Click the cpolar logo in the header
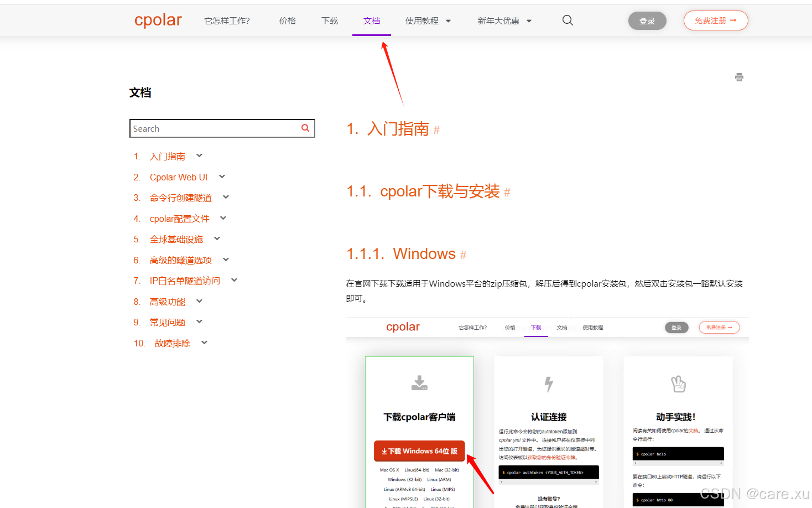This screenshot has width=812, height=508. [x=158, y=20]
